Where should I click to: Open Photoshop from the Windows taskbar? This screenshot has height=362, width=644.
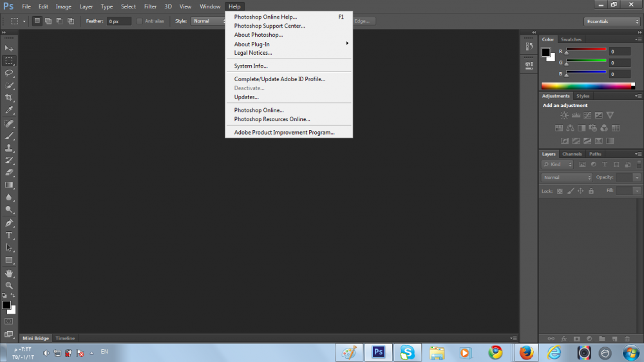point(378,352)
